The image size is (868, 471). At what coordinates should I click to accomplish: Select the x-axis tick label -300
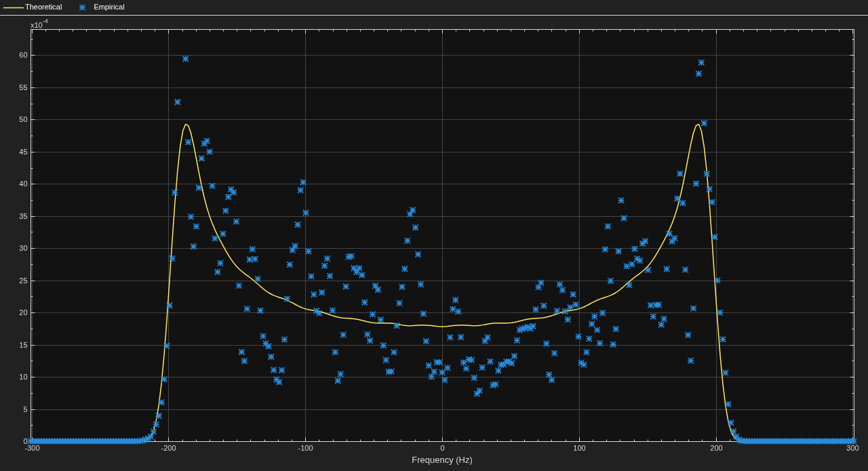coord(33,447)
